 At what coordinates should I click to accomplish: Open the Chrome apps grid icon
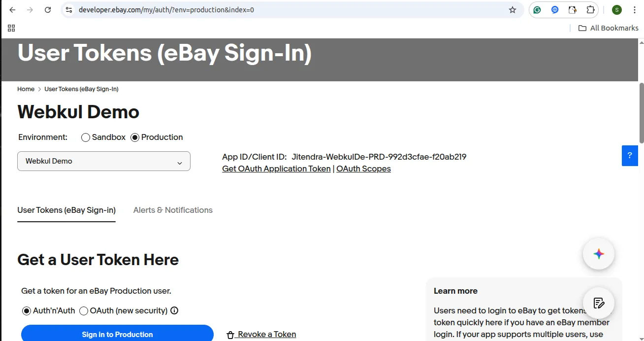[11, 28]
